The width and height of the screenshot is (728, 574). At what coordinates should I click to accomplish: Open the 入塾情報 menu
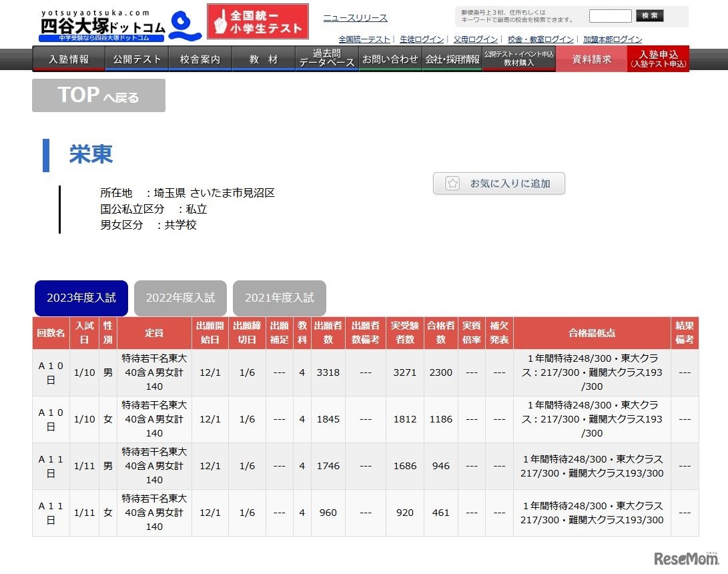[69, 59]
